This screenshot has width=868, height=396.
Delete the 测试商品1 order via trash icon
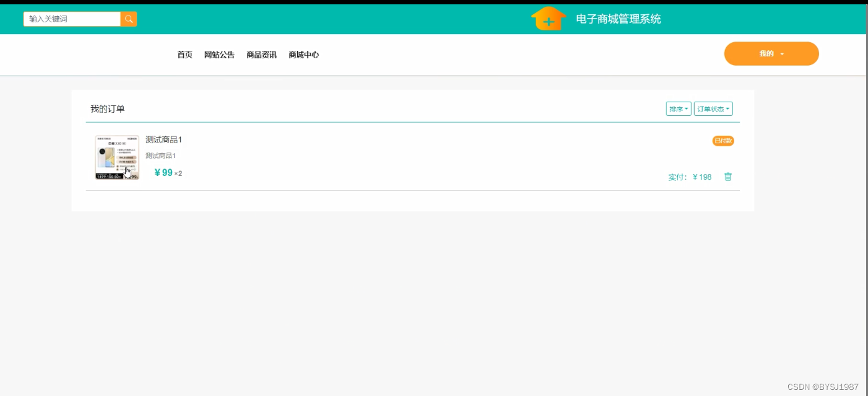pos(728,177)
